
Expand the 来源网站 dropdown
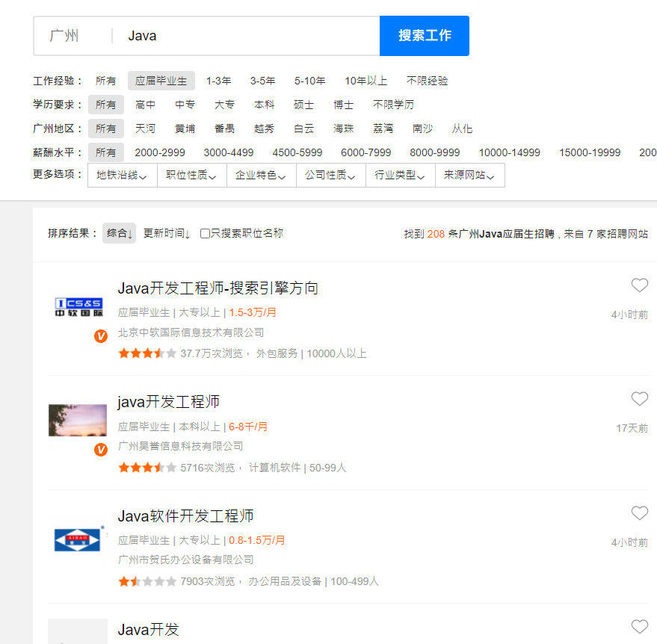coord(469,175)
